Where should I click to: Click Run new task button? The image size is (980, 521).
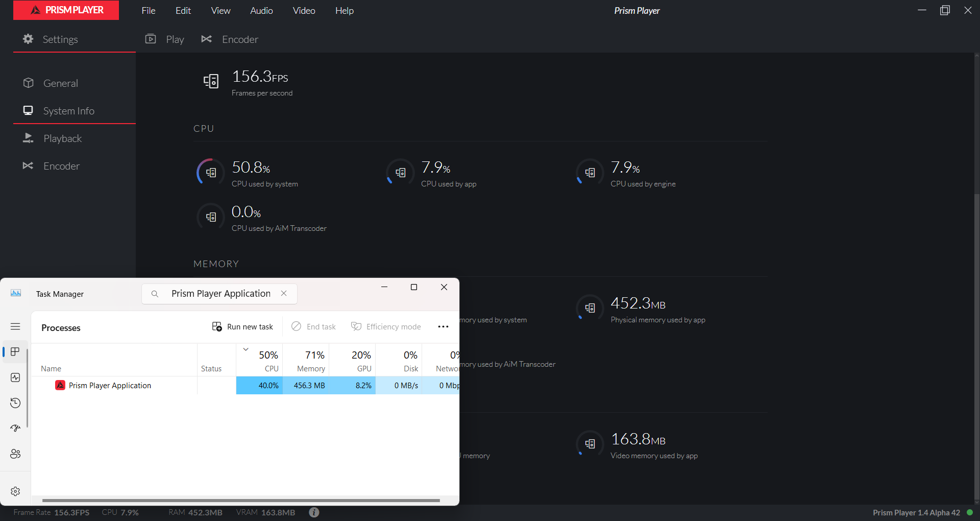tap(242, 326)
